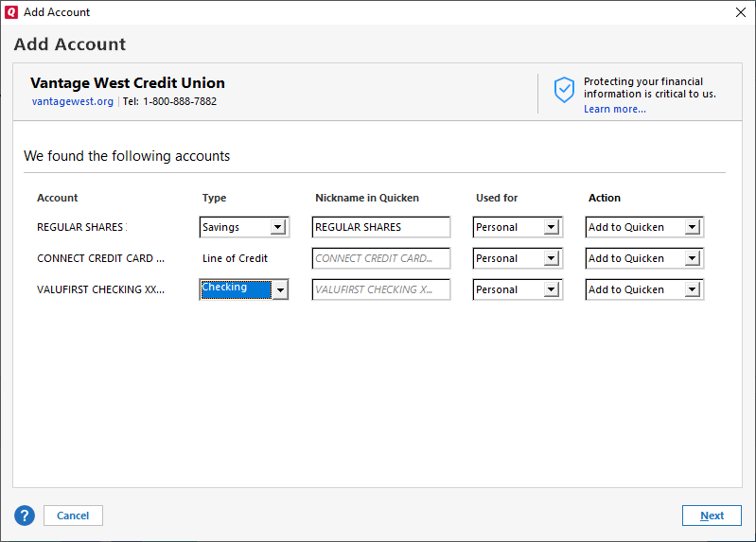The width and height of the screenshot is (756, 542).
Task: Open Type dropdown for REGULAR SHARES
Action: (244, 227)
